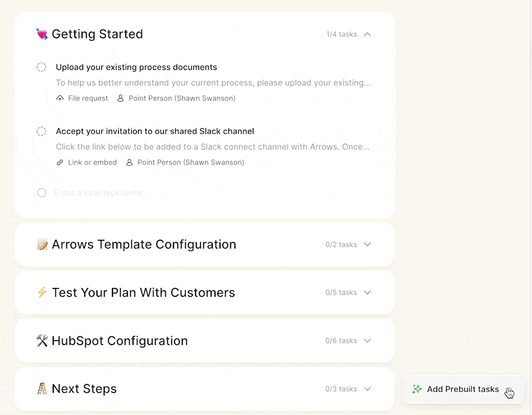Click the hammer and wrench HubSpot Configuration icon
This screenshot has height=415, width=532.
42,341
